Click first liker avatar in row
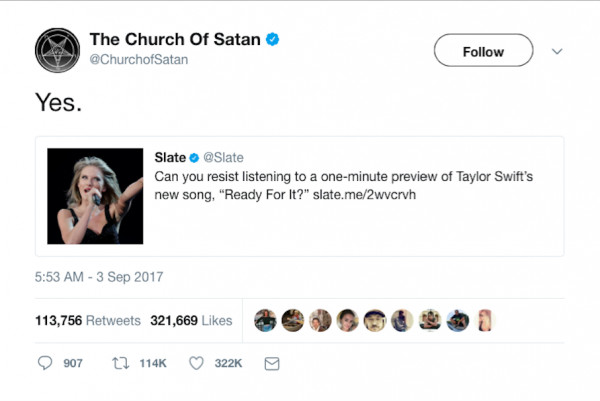 click(264, 320)
